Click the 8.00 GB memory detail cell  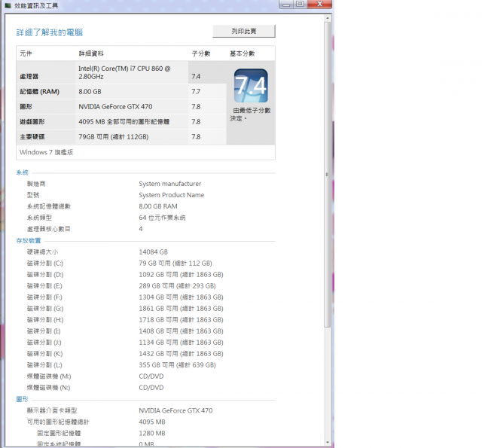[x=90, y=92]
